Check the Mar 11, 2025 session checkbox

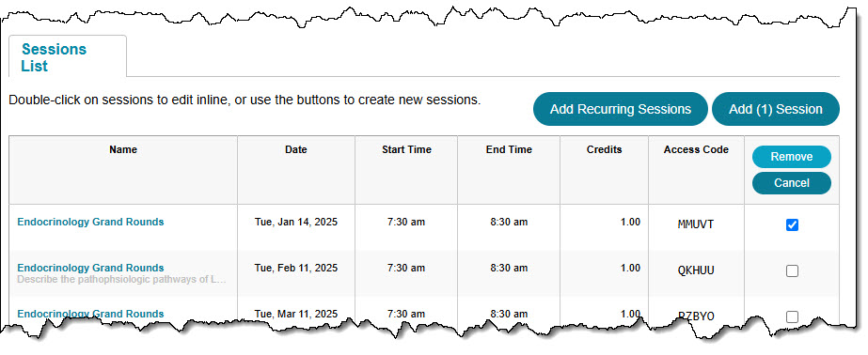point(792,316)
